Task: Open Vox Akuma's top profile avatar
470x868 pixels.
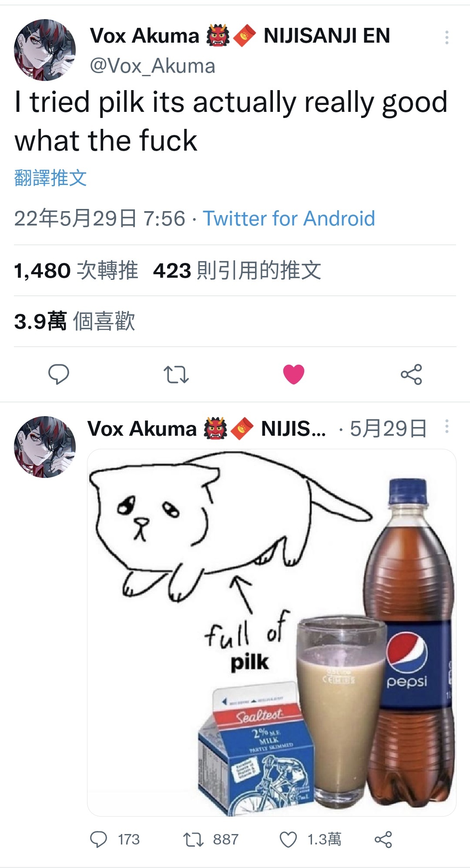Action: 45,50
